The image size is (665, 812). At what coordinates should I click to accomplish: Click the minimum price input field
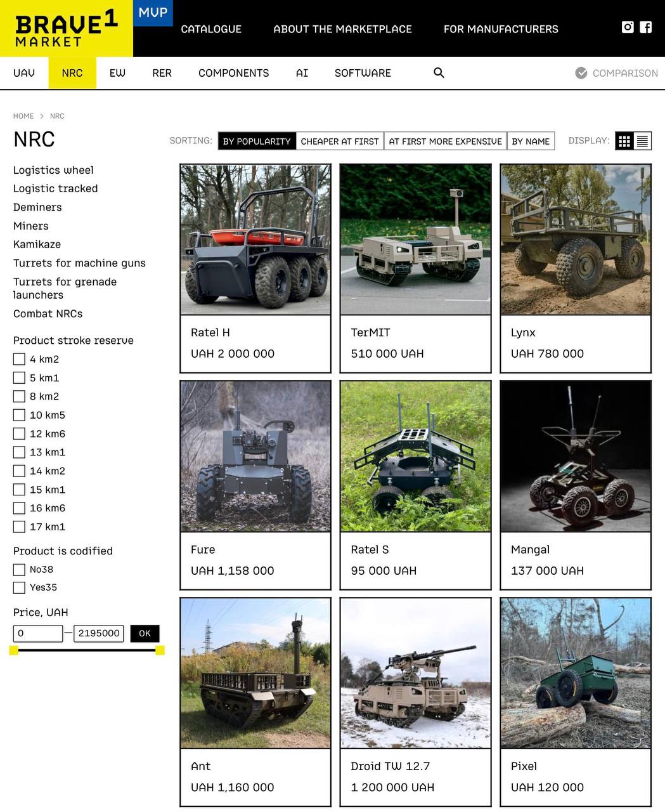38,633
